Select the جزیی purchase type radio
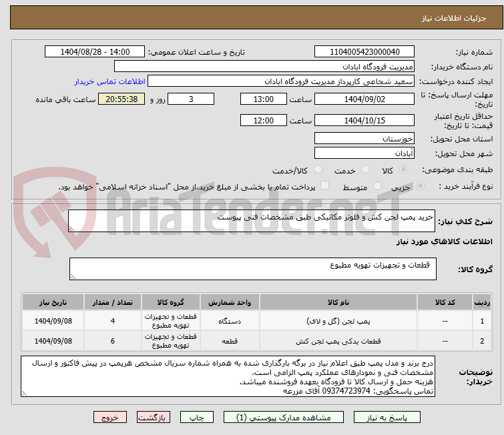This screenshot has height=435, width=504. 420,186
